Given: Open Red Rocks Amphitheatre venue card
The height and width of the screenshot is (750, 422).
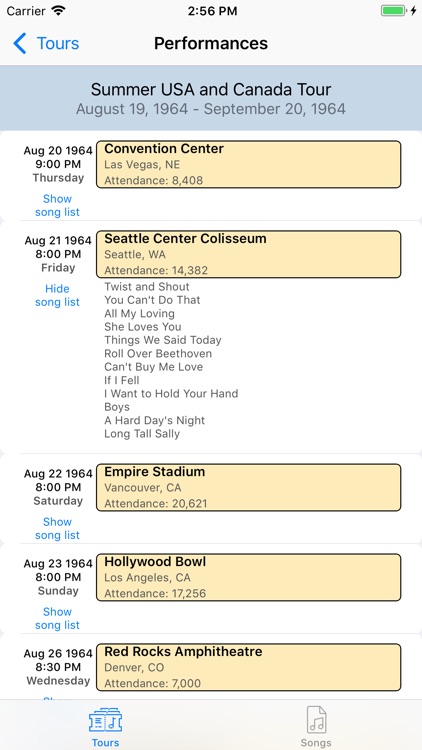Looking at the screenshot, I should tap(249, 667).
